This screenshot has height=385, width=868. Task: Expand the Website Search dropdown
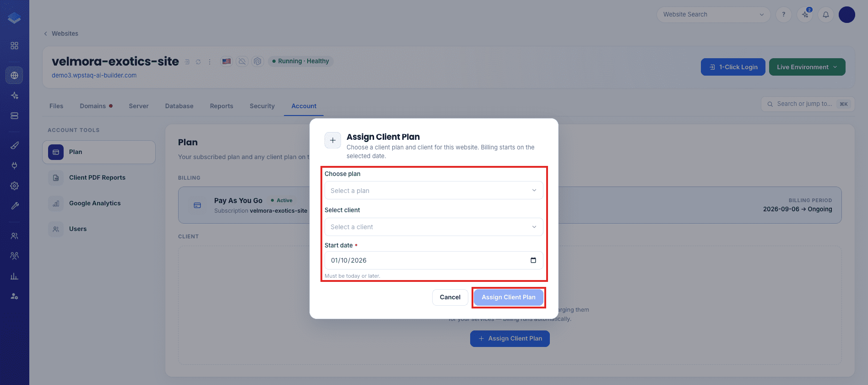pos(714,15)
